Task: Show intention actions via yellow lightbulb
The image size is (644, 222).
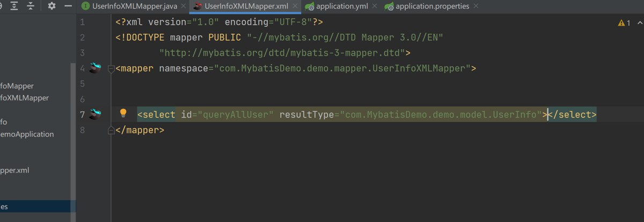Action: coord(123,113)
